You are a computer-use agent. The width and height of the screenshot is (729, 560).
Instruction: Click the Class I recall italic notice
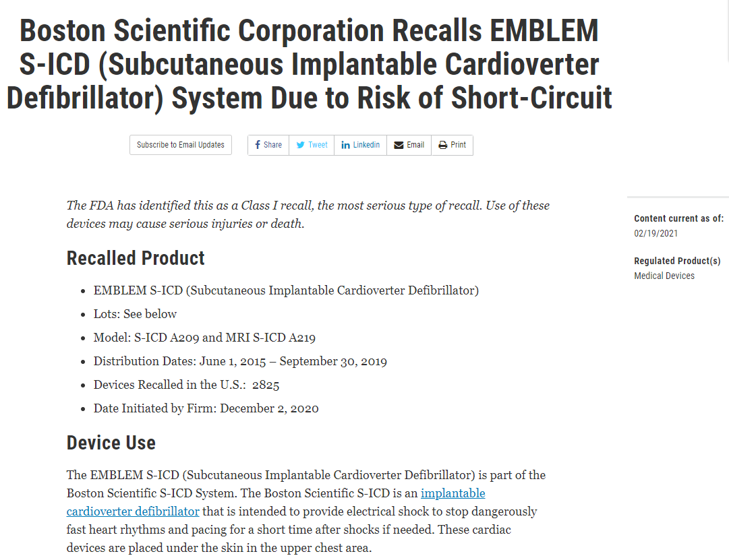[x=308, y=214]
